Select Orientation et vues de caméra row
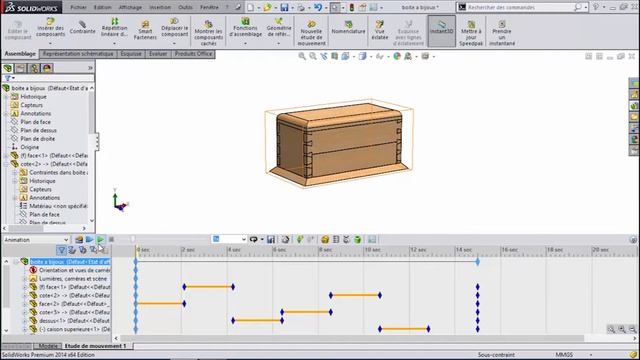The height and width of the screenshot is (360, 640). [x=69, y=270]
